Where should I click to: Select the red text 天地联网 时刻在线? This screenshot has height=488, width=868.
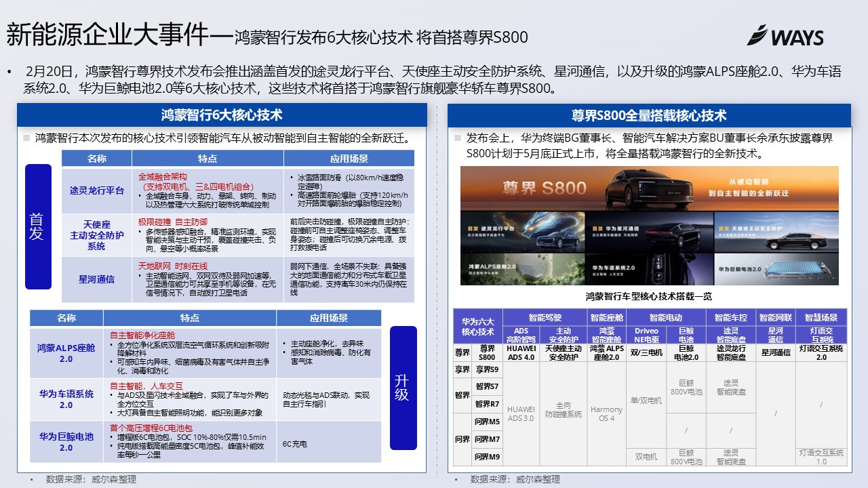click(x=173, y=266)
